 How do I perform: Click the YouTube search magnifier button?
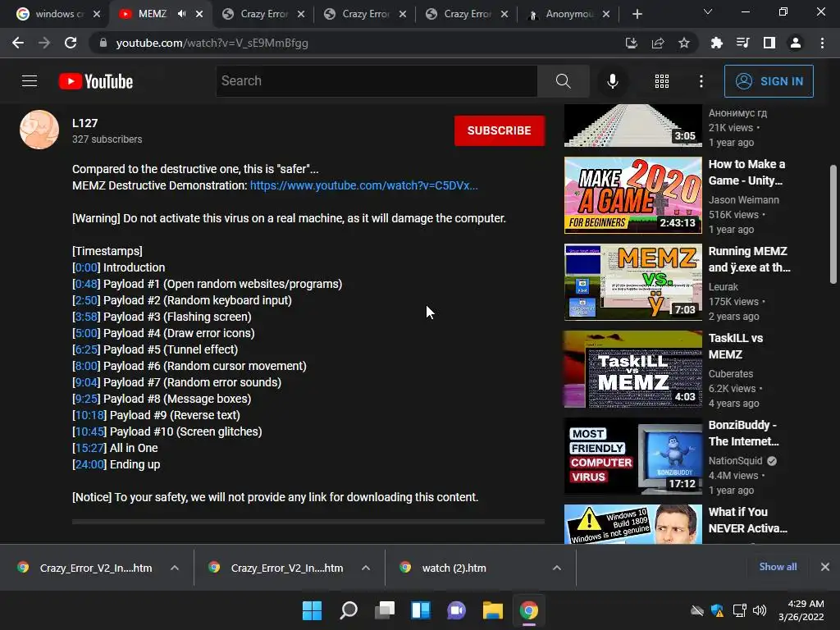point(563,81)
